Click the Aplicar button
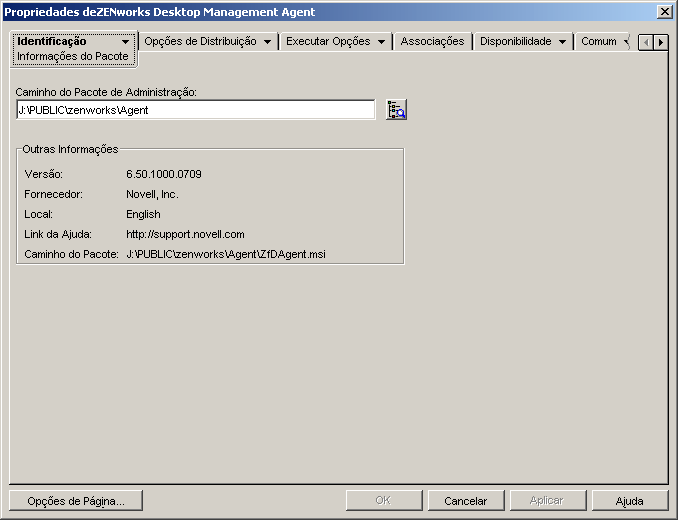This screenshot has height=520, width=678. [547, 501]
